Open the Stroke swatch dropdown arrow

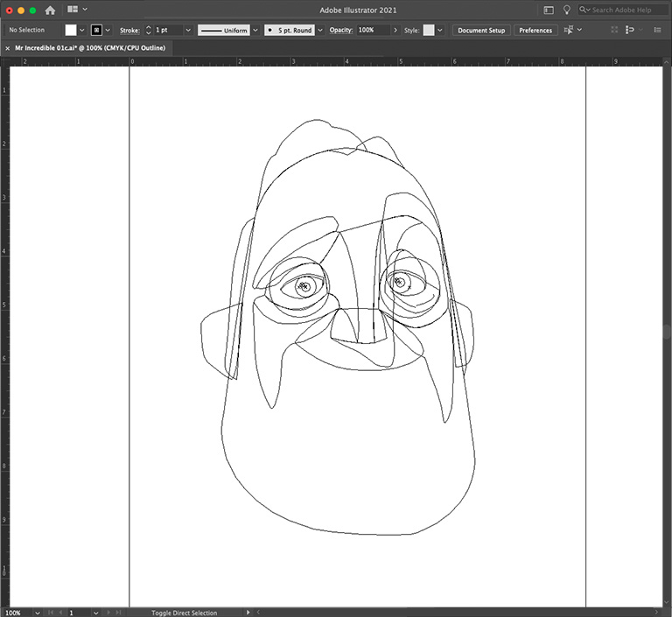[x=108, y=30]
